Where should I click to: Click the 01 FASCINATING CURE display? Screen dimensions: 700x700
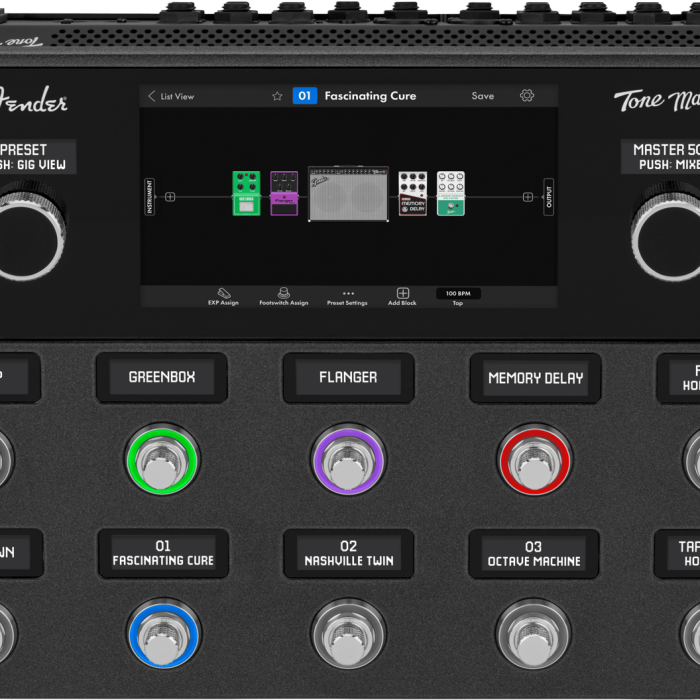tap(163, 554)
